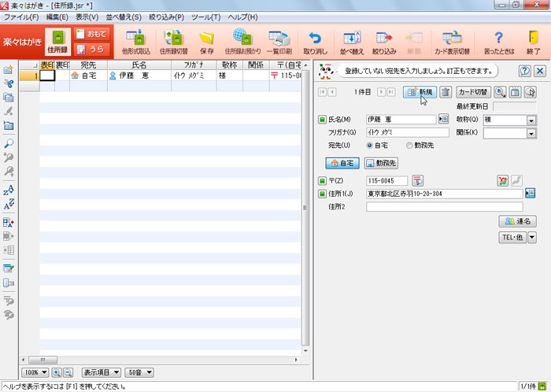The image size is (551, 392).
Task: Click the 住所2 input field
Action: pos(445,206)
